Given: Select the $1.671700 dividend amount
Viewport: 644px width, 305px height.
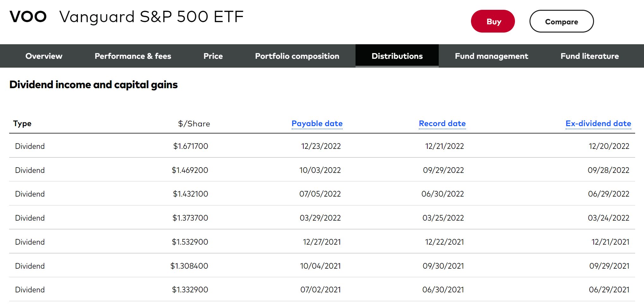Looking at the screenshot, I should point(191,146).
